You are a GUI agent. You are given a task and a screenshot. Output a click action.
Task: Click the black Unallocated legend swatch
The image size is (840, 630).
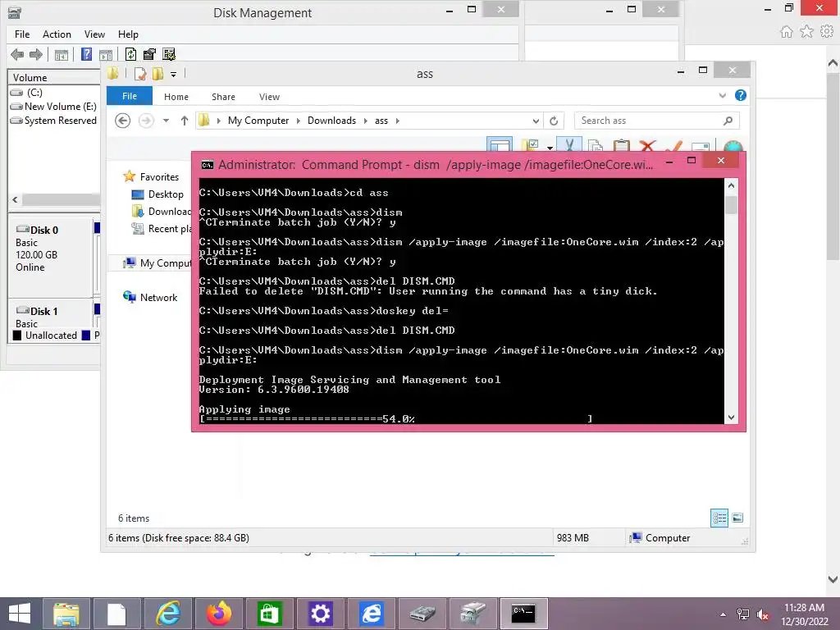[x=17, y=336]
